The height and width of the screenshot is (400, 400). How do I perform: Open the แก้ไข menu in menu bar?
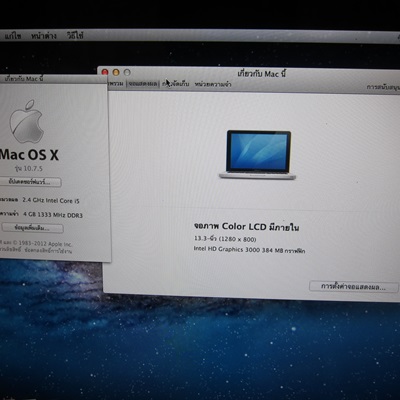click(13, 36)
